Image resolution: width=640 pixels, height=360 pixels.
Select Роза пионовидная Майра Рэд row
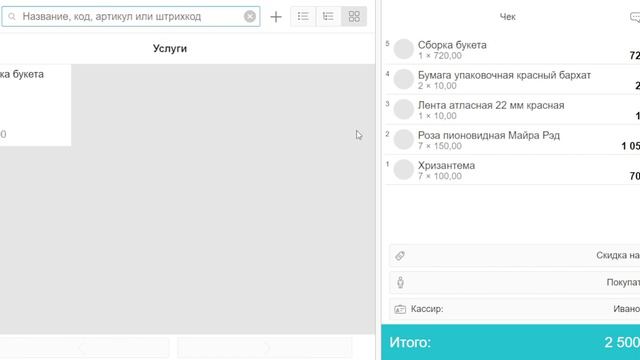tap(512, 140)
